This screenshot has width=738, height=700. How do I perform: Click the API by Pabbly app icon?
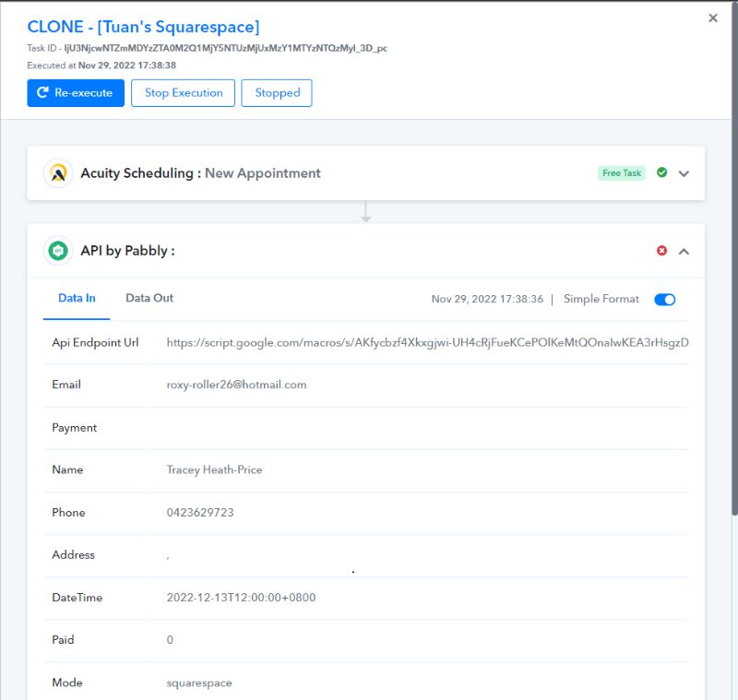pos(58,251)
